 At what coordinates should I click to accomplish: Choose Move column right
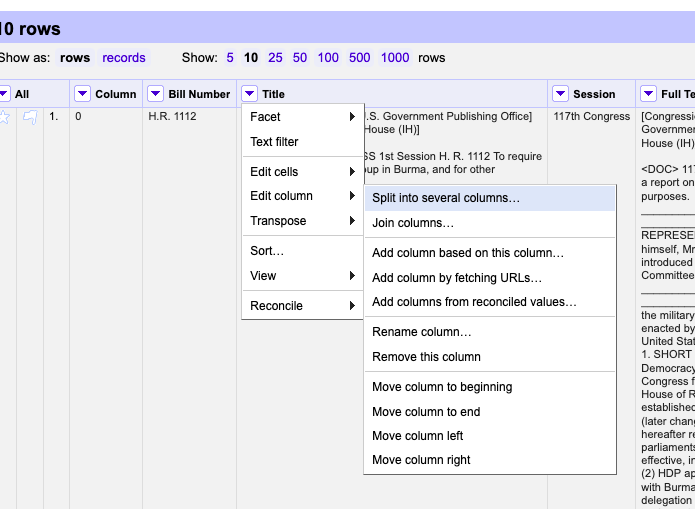point(490,460)
